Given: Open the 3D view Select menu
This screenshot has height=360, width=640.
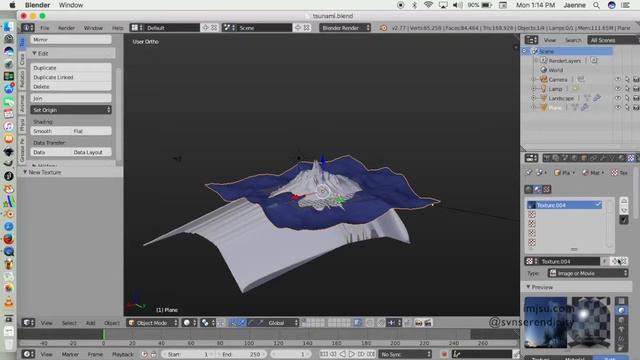Looking at the screenshot, I should tap(69, 323).
